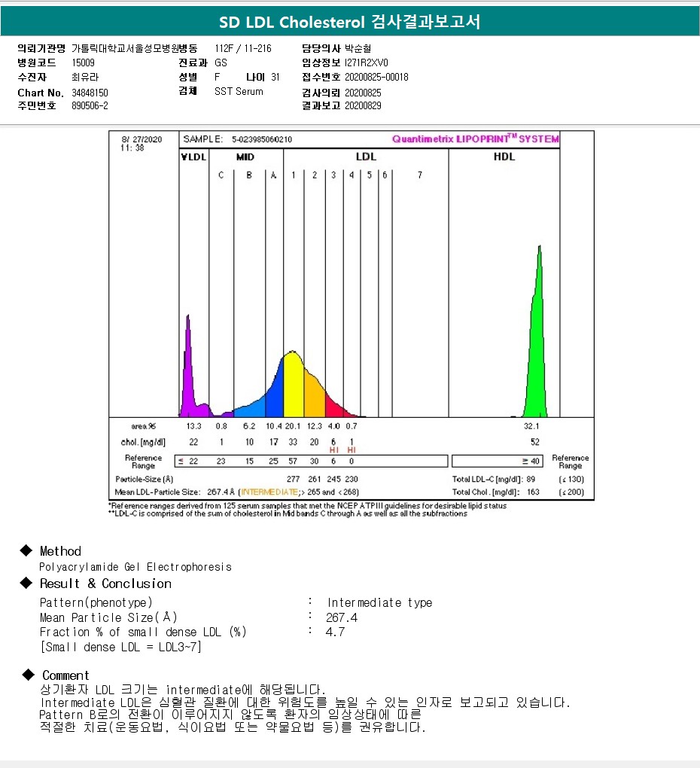
Task: Select the "Intermediate type" pattern result
Action: (379, 602)
